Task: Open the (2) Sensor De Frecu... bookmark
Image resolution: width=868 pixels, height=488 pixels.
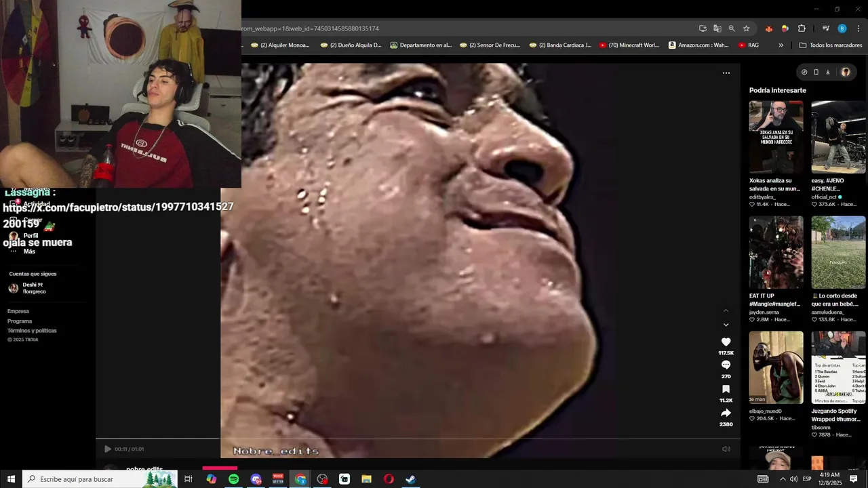Action: tap(489, 45)
